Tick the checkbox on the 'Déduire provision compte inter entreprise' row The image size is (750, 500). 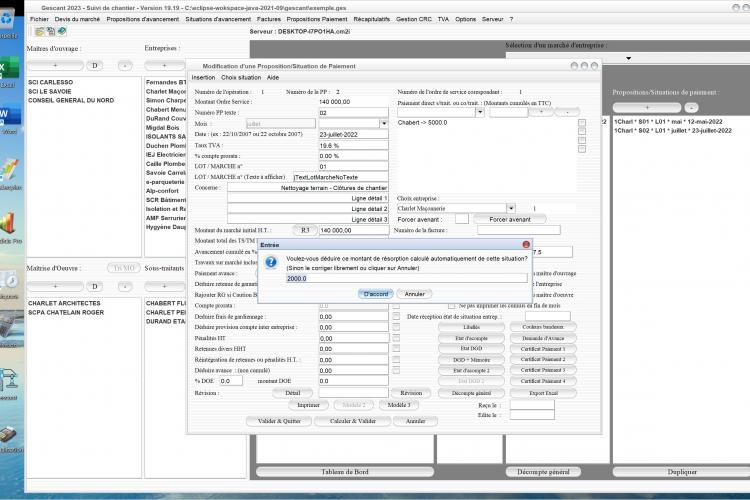(x=396, y=327)
